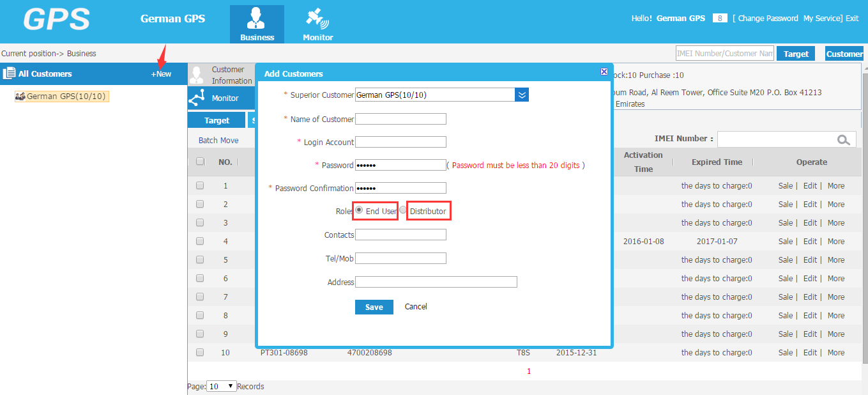Click the Monitor share icon in panel
This screenshot has width=868, height=395.
click(x=197, y=98)
